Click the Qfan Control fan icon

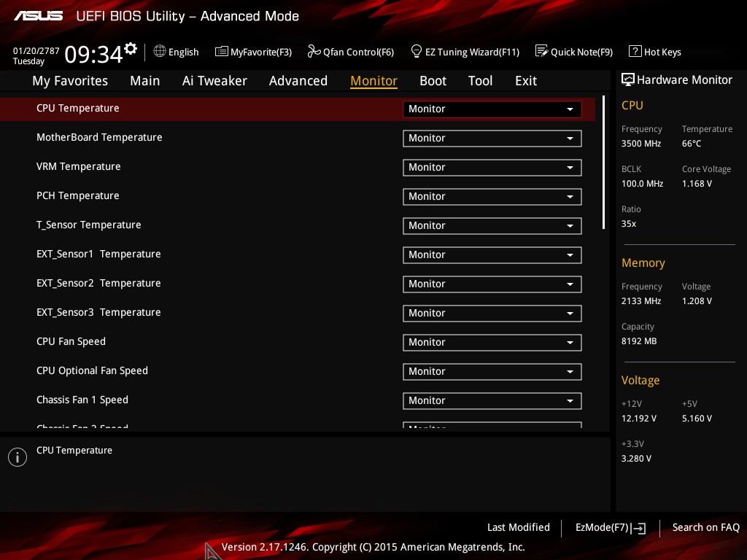pos(314,51)
